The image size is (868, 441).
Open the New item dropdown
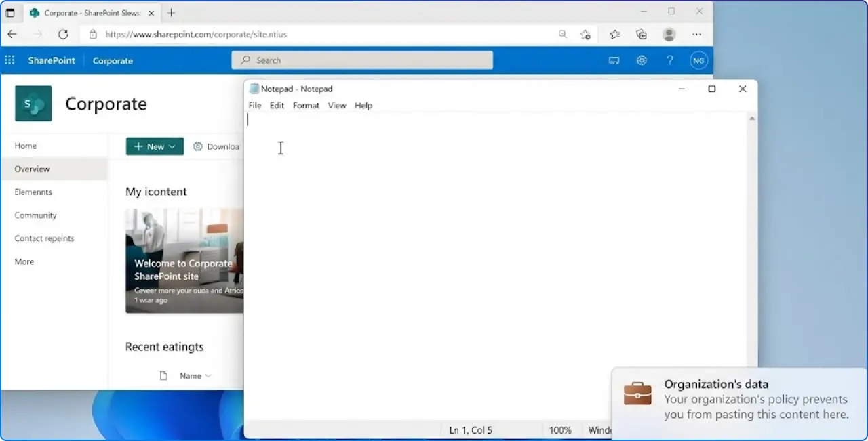click(155, 146)
